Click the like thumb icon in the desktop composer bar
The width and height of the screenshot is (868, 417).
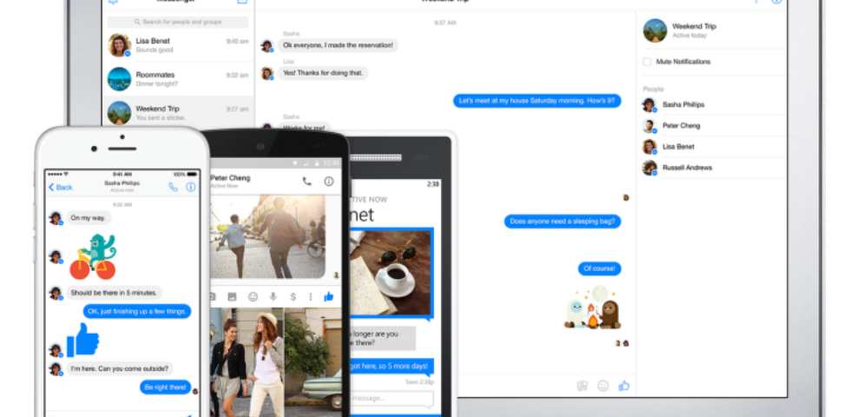point(624,386)
